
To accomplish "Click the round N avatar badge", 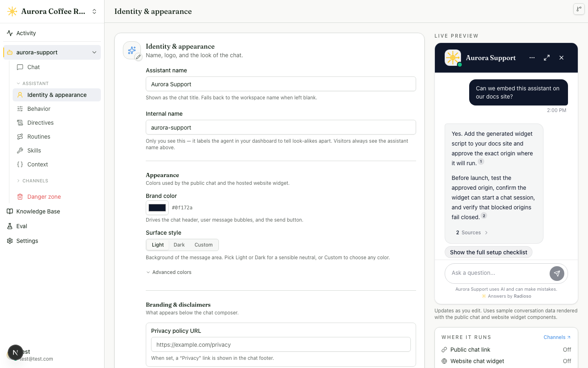I will [x=15, y=352].
